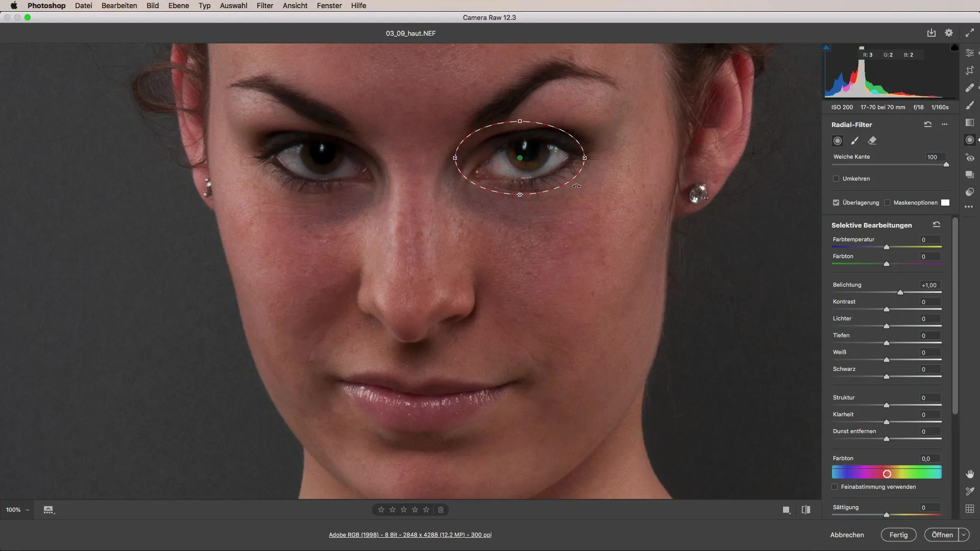Toggle shadow clipping warning triangle
The image size is (980, 551).
(826, 47)
